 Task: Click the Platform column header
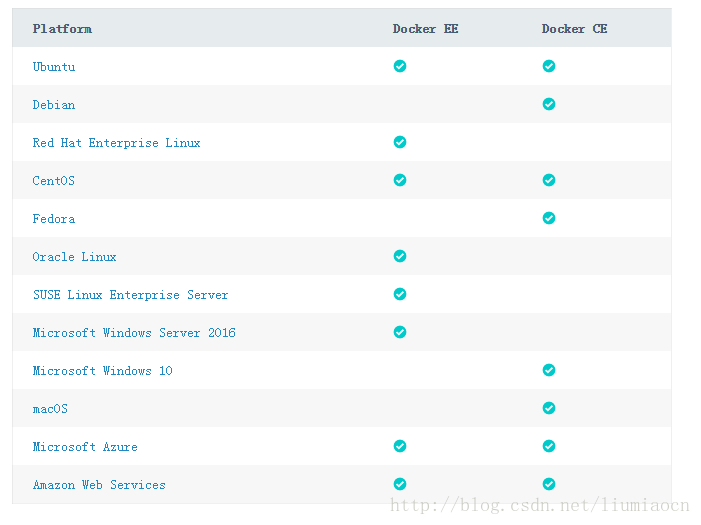pyautogui.click(x=62, y=29)
